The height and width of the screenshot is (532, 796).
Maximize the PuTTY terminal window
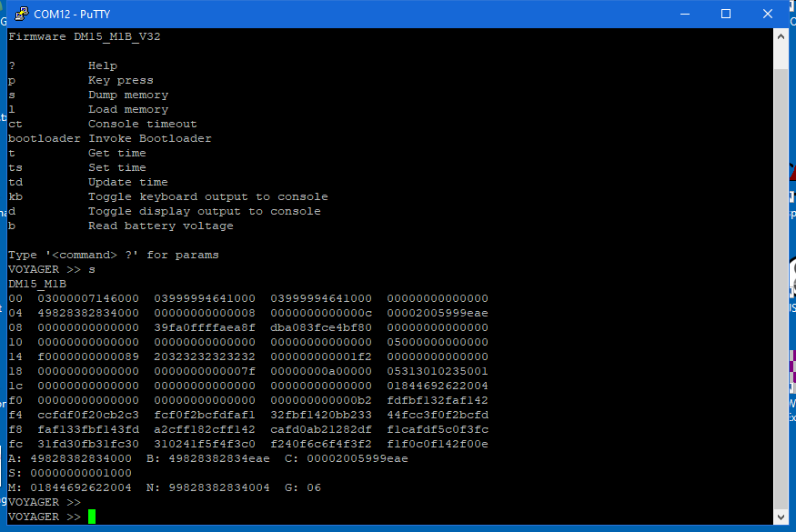click(724, 14)
